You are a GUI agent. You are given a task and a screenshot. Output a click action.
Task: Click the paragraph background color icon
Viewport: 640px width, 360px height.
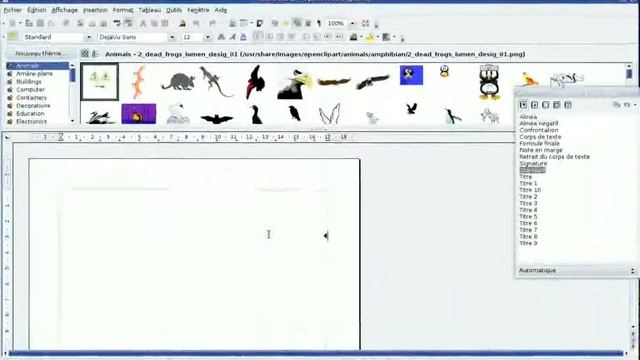[386, 37]
